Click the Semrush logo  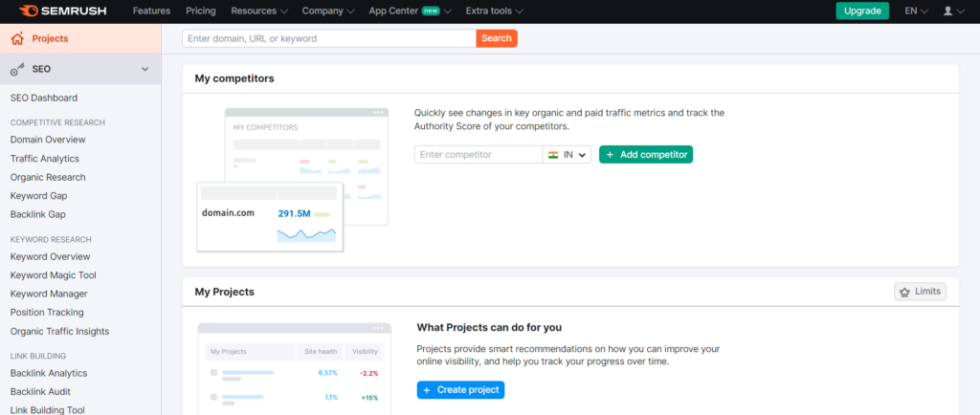[x=62, y=11]
